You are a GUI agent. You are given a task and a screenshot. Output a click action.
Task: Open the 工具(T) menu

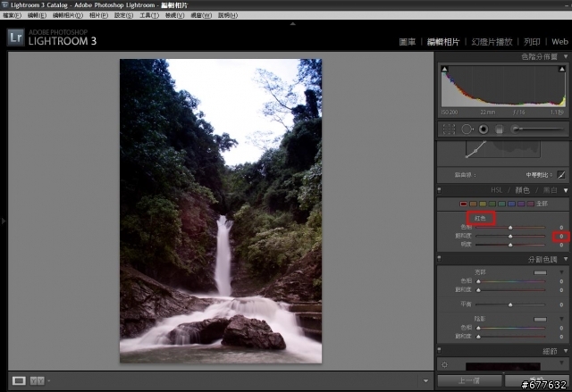149,15
